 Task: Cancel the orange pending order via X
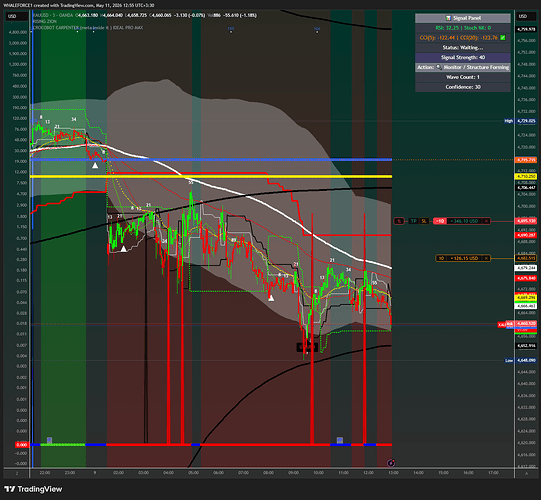pyautogui.click(x=486, y=258)
